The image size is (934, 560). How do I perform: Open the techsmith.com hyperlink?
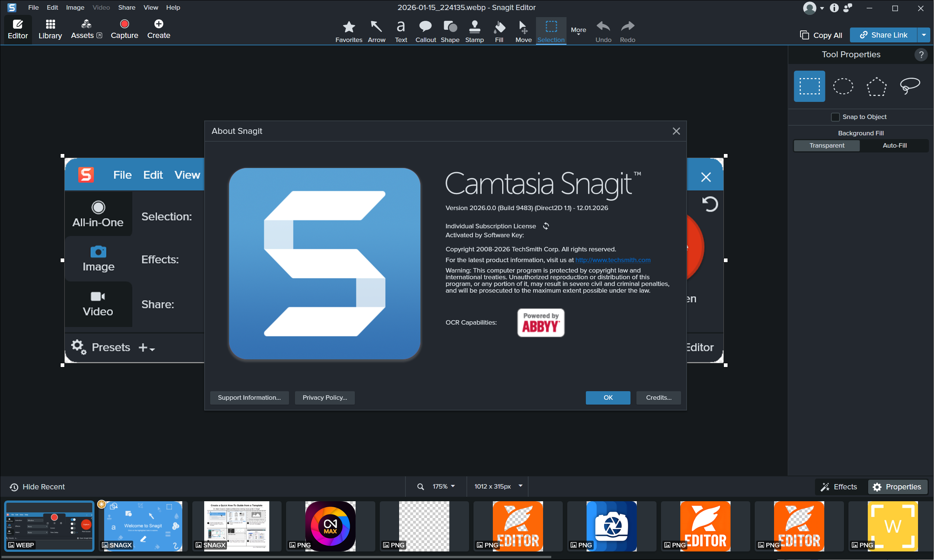(x=613, y=260)
